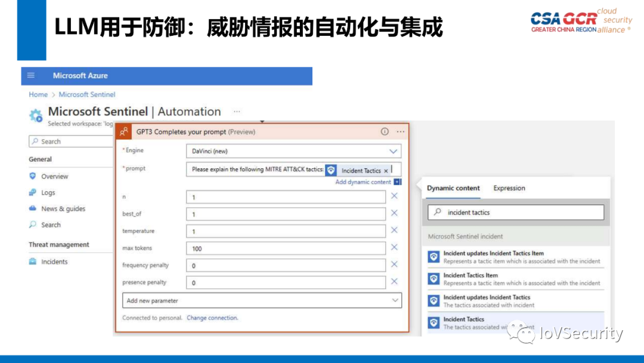Click the presence penalty value field
The image size is (644, 363).
286,282
